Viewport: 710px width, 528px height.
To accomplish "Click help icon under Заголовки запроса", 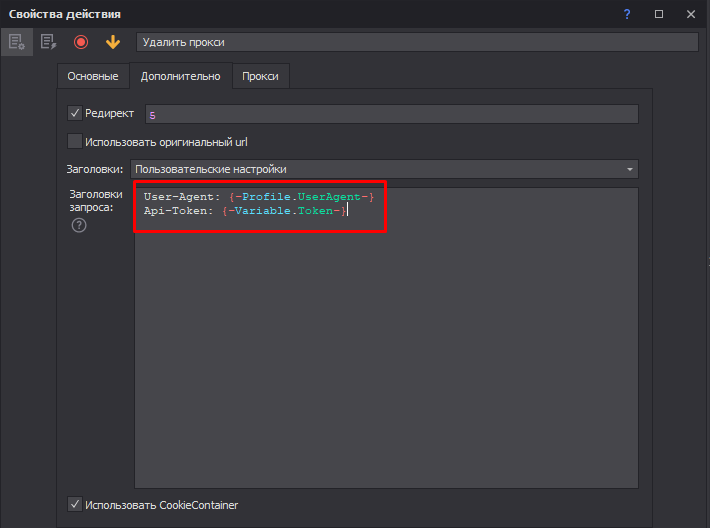I will (x=79, y=225).
